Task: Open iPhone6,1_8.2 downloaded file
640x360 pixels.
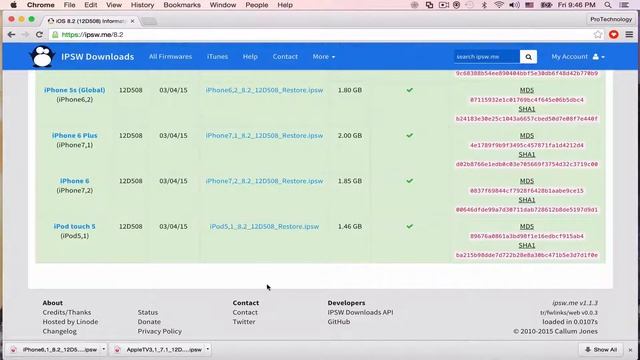Action: point(55,350)
